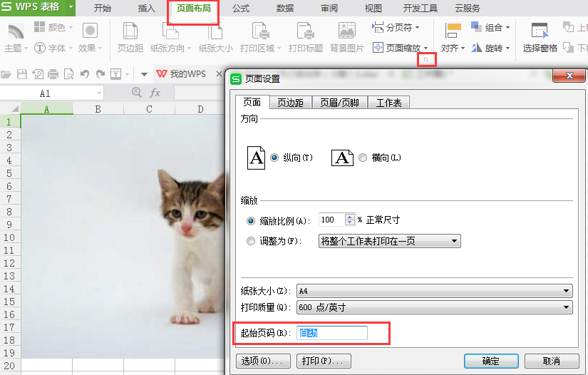Choose the Adjust to (调整为) radio option
The image size is (588, 375).
[250, 241]
